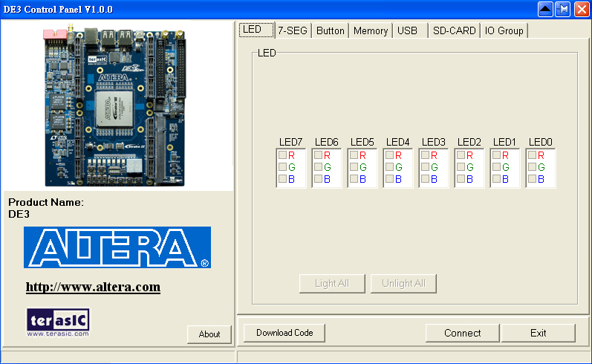The image size is (592, 364).
Task: Click the LED0 column label
Action: [x=540, y=142]
